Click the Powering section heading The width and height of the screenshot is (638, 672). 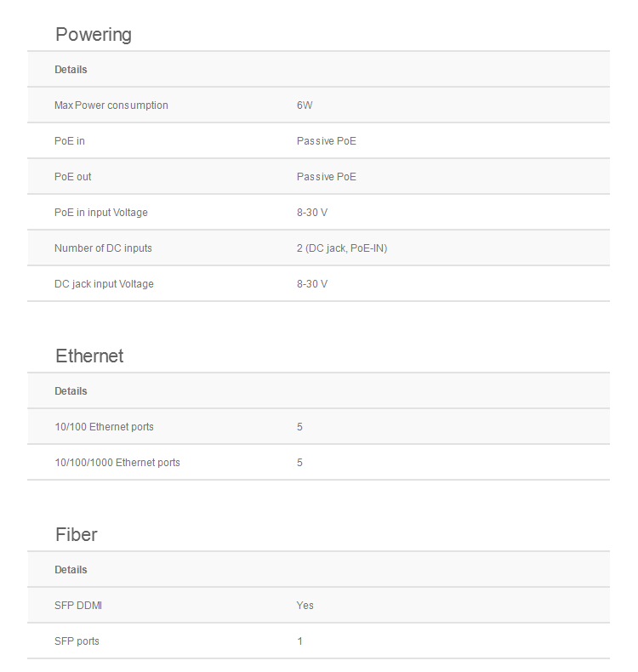[94, 35]
